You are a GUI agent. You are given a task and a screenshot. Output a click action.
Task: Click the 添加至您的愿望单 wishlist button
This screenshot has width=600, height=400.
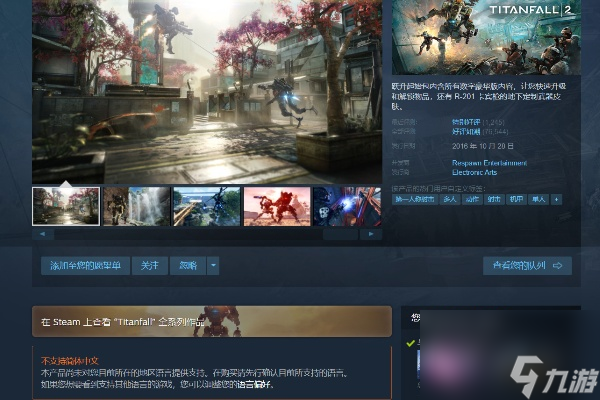coord(85,265)
